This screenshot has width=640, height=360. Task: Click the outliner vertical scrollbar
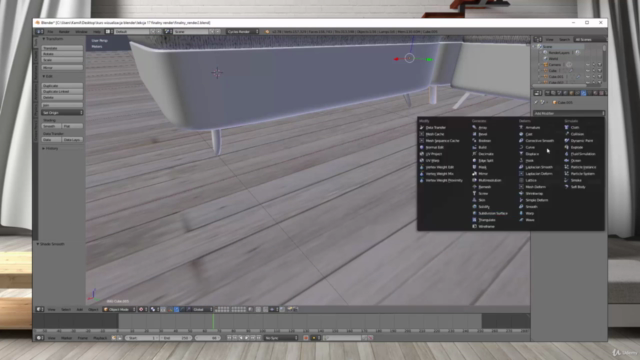pos(604,63)
